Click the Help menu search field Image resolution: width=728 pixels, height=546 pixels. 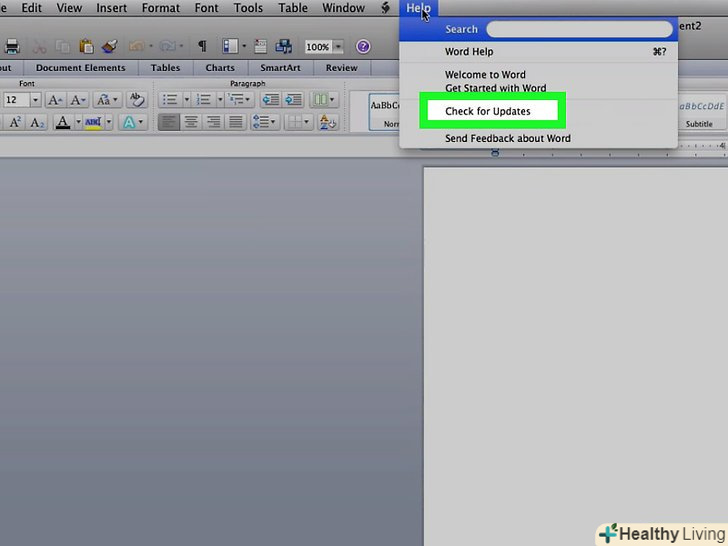579,29
